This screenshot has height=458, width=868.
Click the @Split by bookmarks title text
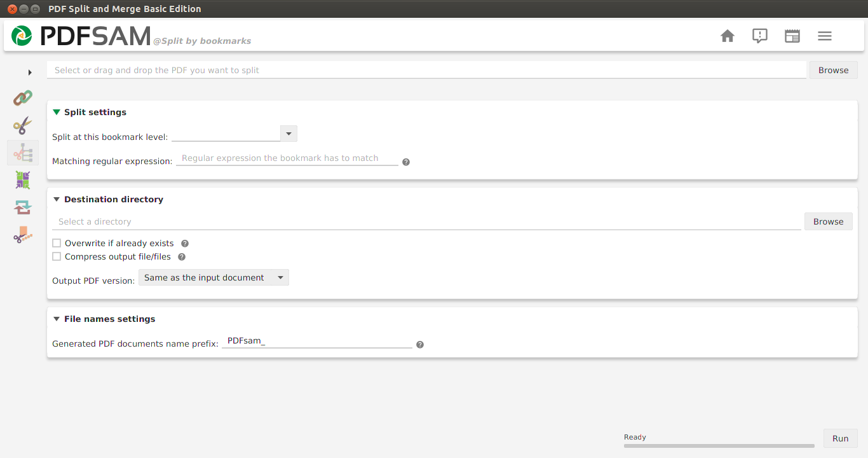202,41
